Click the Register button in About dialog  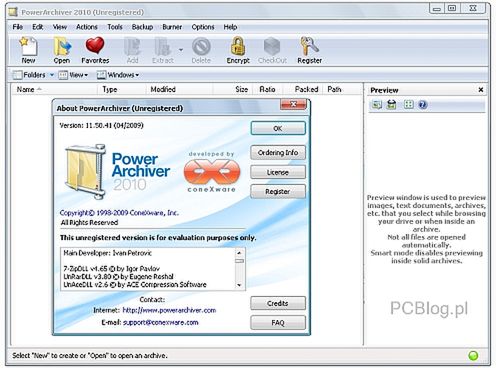(278, 192)
